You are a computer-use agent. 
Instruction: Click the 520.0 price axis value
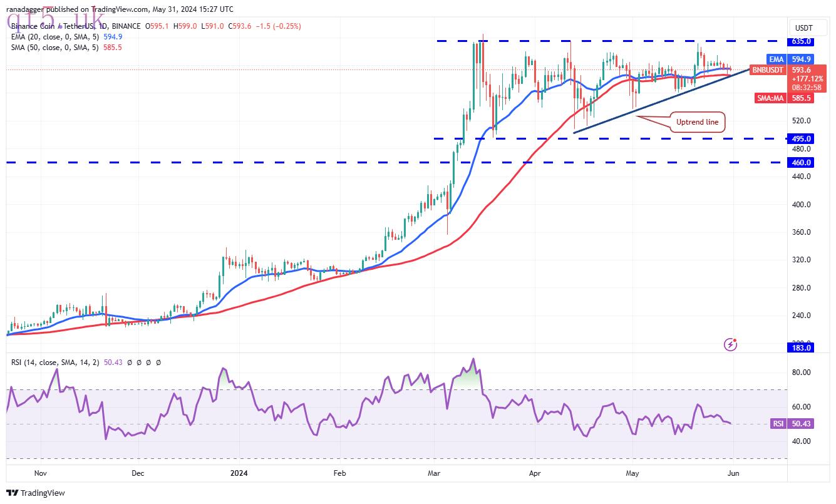tap(803, 121)
